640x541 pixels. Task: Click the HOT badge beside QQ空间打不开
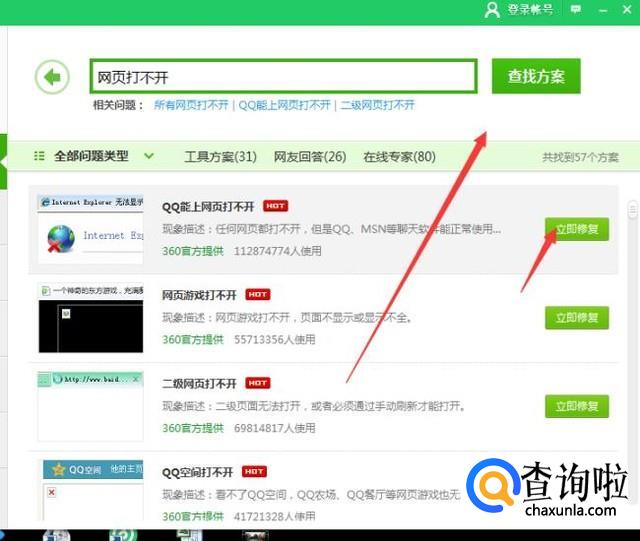tap(254, 472)
